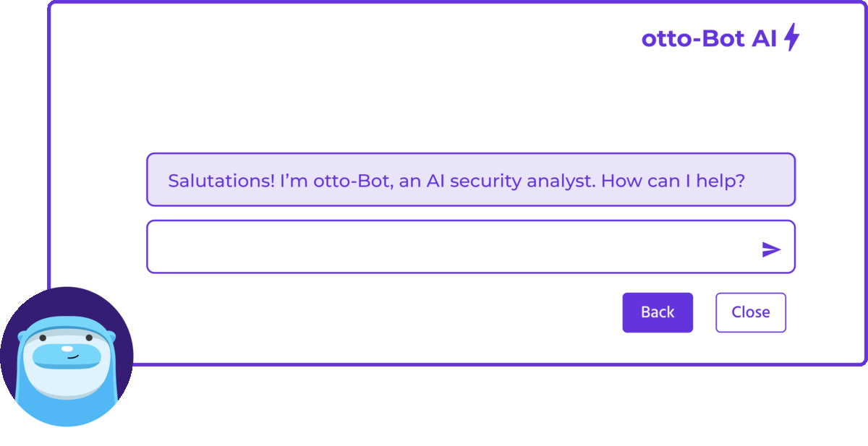The image size is (868, 446).
Task: Click the mascot's right eye
Action: 90,338
